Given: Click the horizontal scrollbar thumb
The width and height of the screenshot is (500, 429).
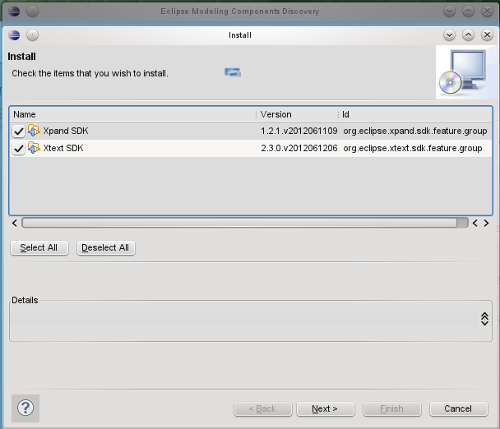Looking at the screenshot, I should click(x=239, y=223).
